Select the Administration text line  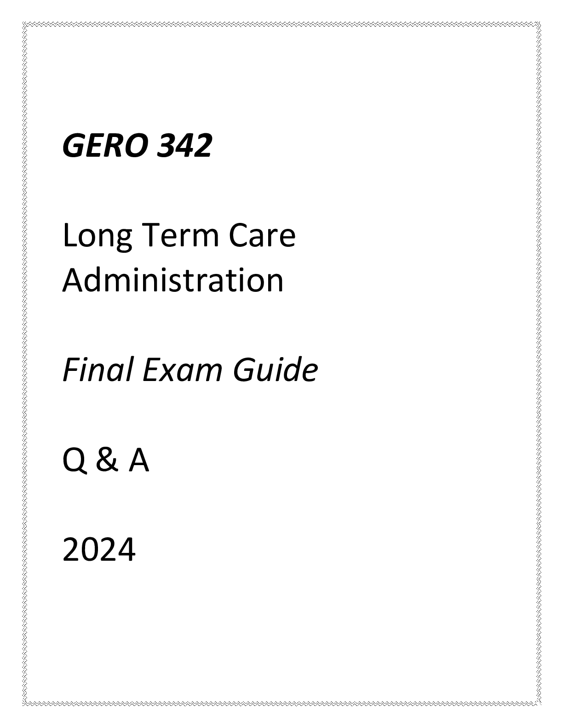pos(173,280)
